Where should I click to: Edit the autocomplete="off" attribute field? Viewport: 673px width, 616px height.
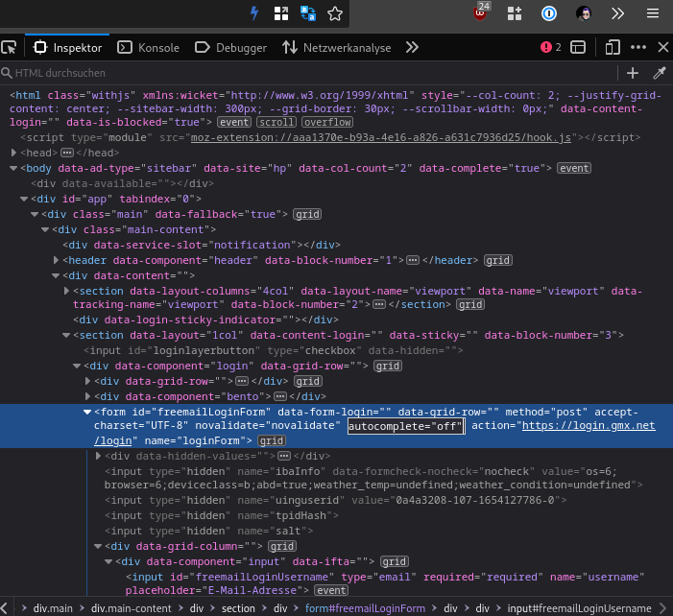click(x=405, y=426)
